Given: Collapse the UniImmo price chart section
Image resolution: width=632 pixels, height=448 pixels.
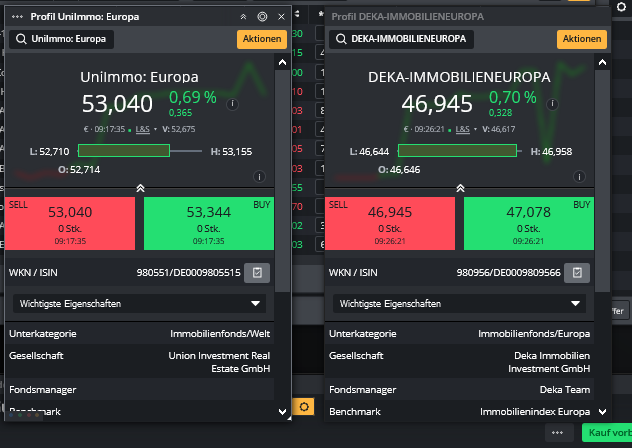Looking at the screenshot, I should [140, 187].
